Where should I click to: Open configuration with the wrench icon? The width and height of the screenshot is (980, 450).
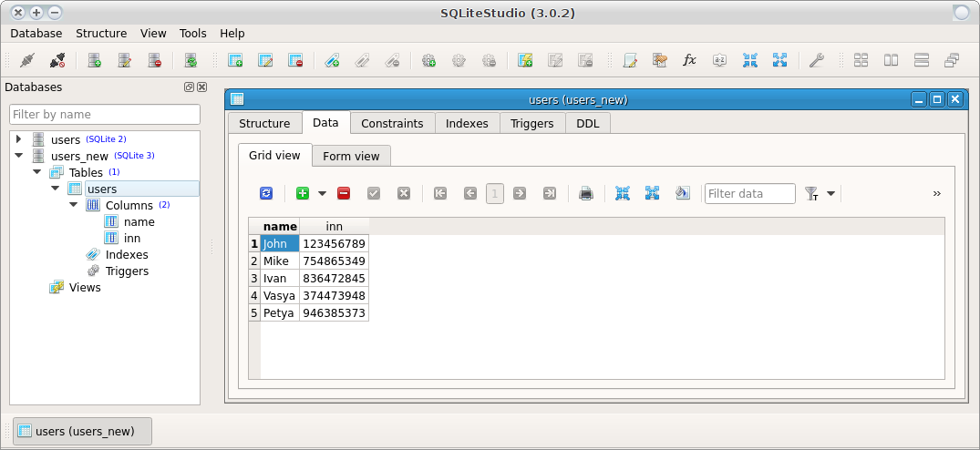[x=816, y=60]
